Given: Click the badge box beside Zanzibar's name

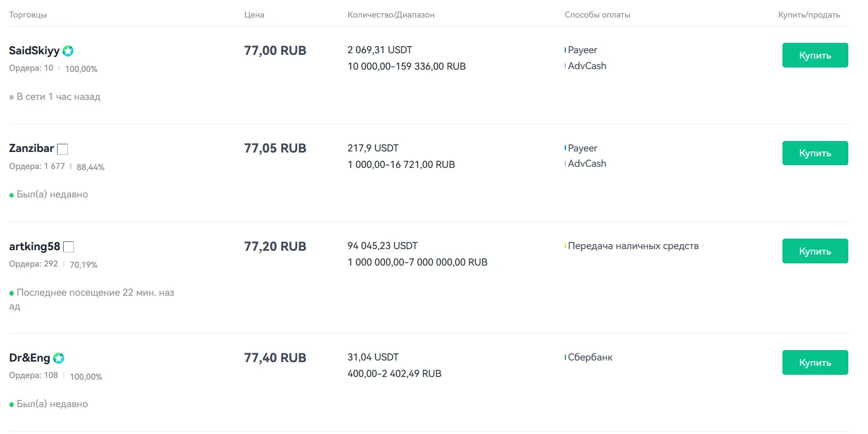Looking at the screenshot, I should [63, 149].
